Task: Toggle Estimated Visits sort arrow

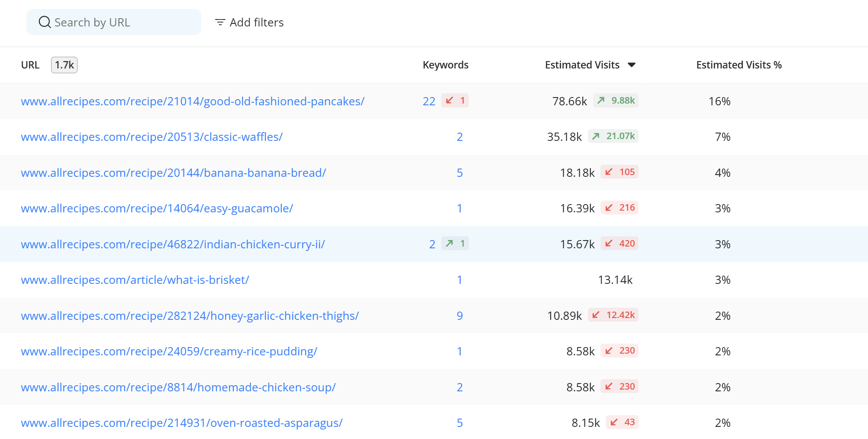Action: pyautogui.click(x=632, y=65)
